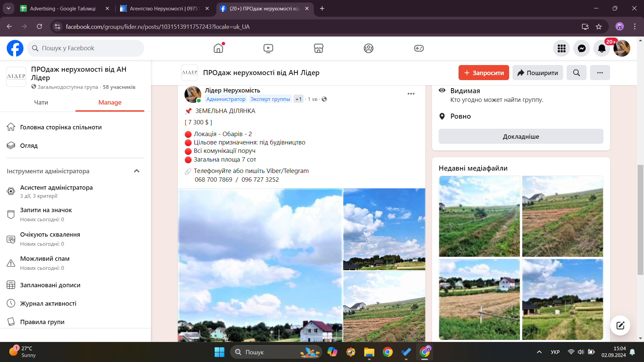
Task: Open post options three-dot menu
Action: click(x=411, y=94)
